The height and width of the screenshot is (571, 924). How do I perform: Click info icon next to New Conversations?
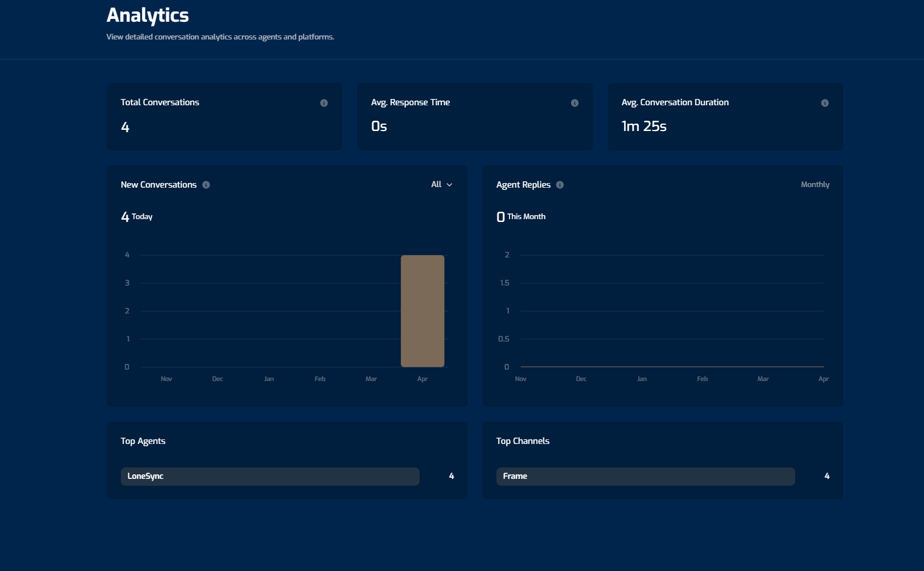coord(206,185)
